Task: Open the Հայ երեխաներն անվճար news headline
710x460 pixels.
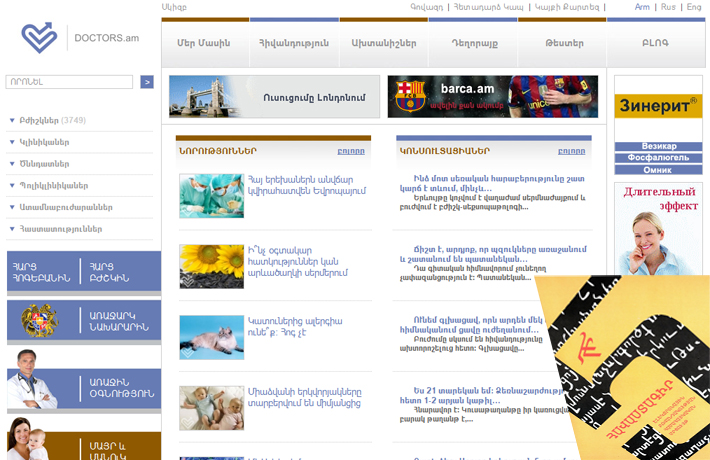Action: pos(307,186)
